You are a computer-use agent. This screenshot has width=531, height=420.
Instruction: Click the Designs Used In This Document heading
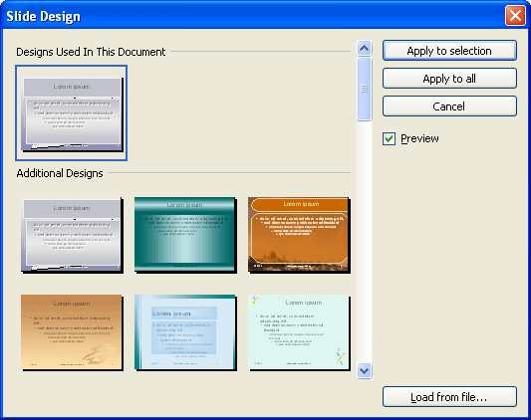click(91, 52)
